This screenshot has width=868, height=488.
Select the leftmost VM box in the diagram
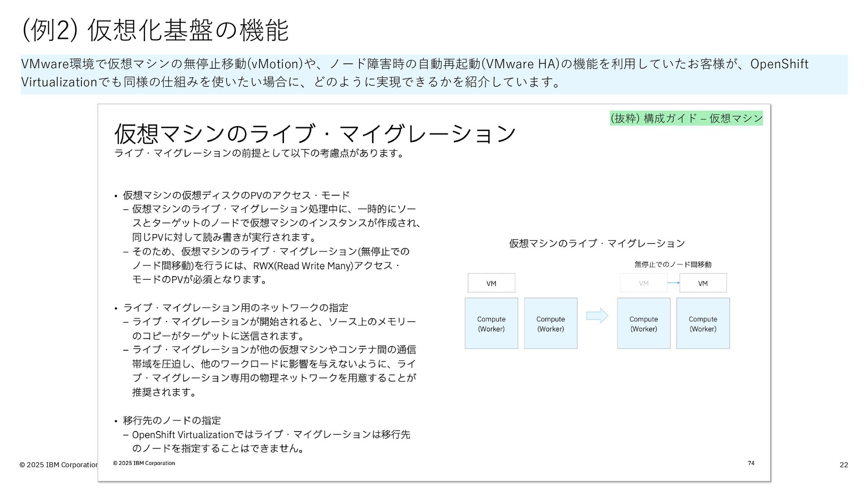[491, 283]
